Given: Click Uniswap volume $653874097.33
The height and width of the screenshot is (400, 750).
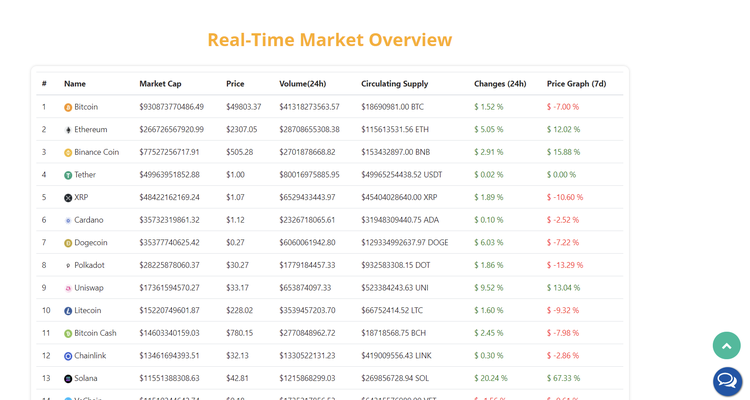Looking at the screenshot, I should (x=305, y=288).
